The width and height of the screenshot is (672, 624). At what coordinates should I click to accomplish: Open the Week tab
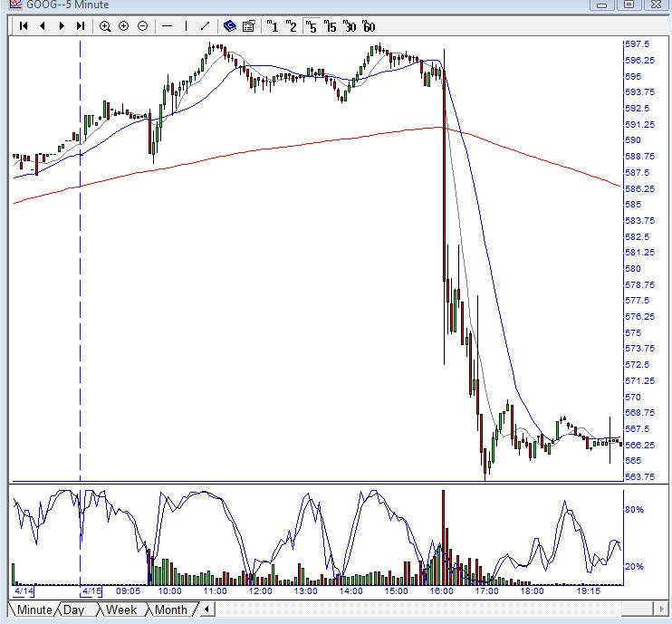click(x=121, y=610)
